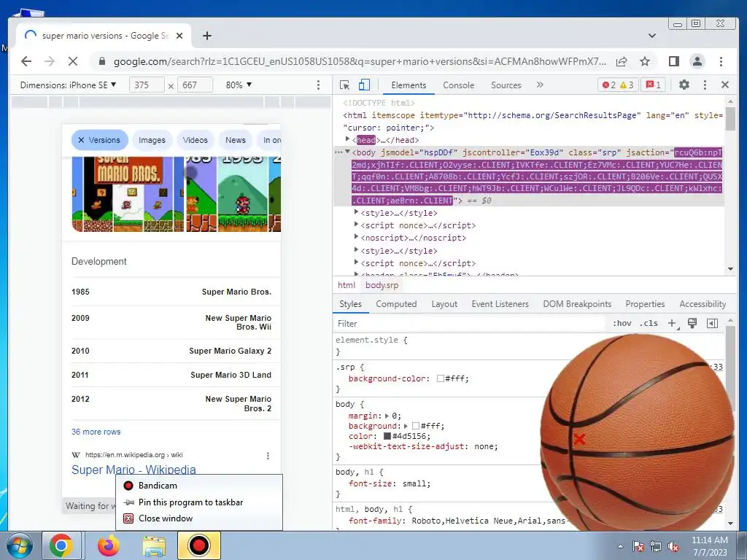Close the super mario versions tab

tap(179, 36)
